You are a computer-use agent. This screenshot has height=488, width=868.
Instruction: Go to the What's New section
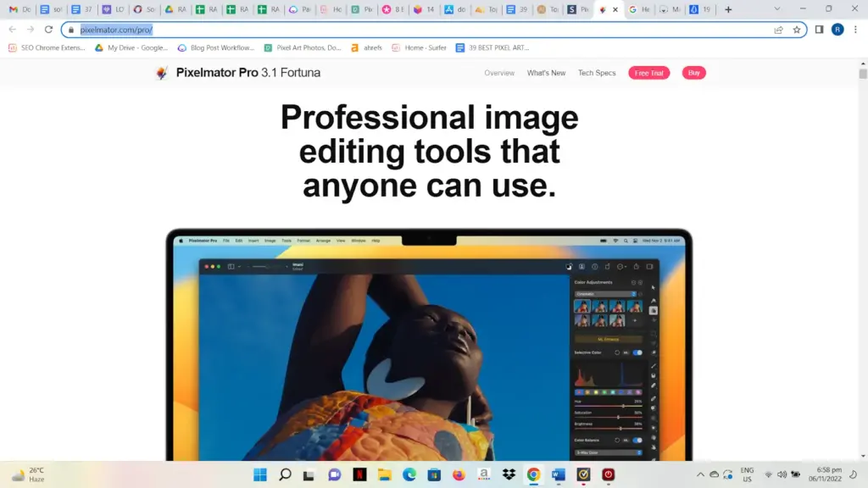coord(546,73)
